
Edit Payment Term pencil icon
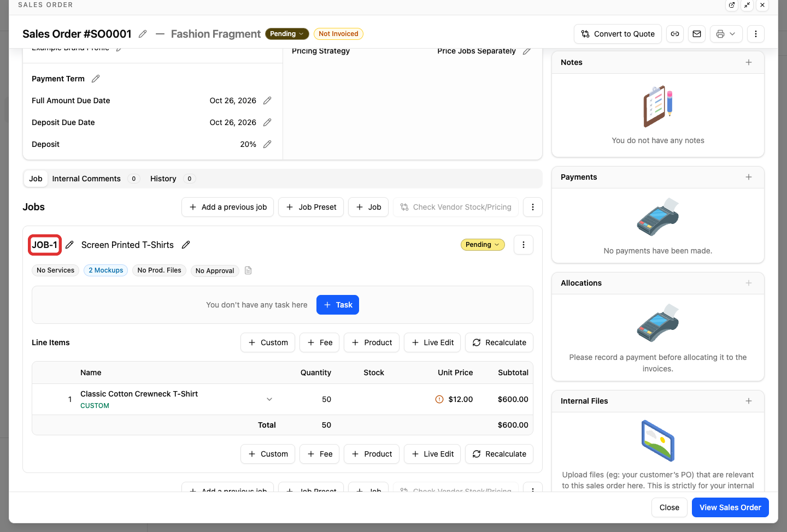coord(96,79)
